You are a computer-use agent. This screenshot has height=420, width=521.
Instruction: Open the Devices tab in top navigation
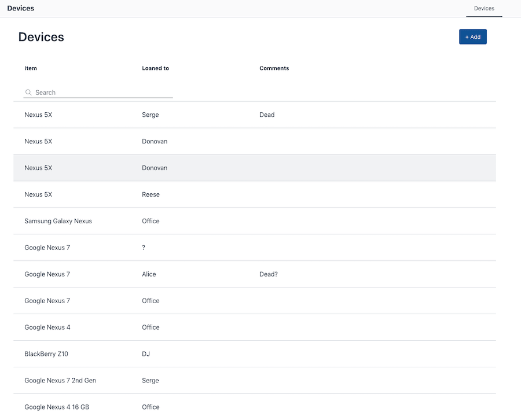(484, 8)
